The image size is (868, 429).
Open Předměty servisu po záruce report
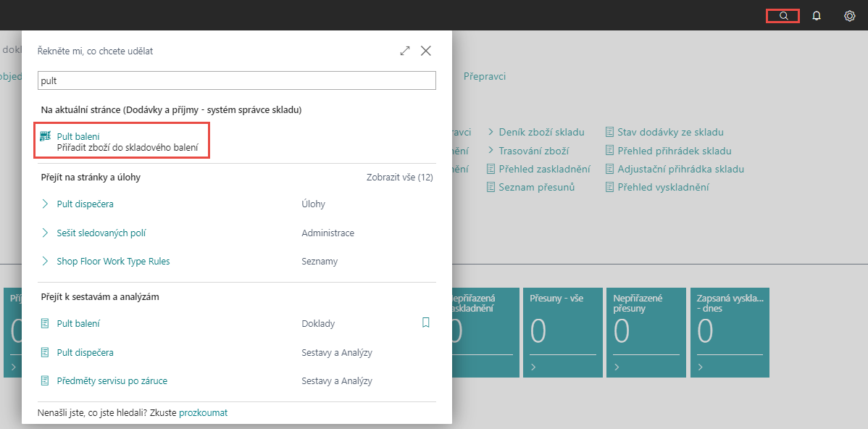(x=112, y=381)
